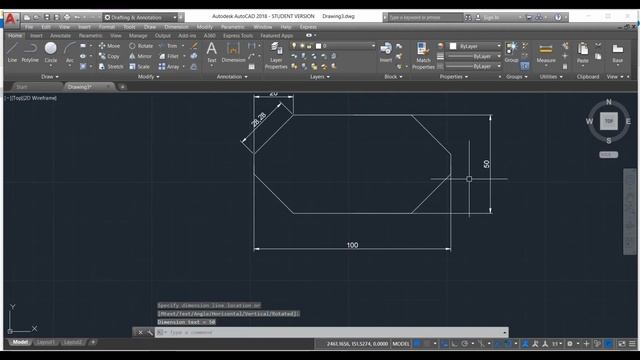This screenshot has width=640, height=360.
Task: Switch to the Layout1 tab
Action: (46, 342)
